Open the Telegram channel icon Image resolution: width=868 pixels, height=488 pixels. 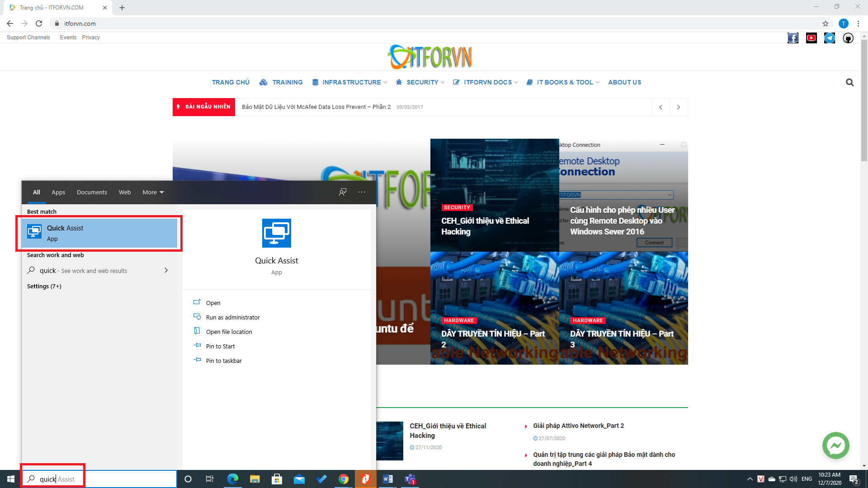click(830, 38)
